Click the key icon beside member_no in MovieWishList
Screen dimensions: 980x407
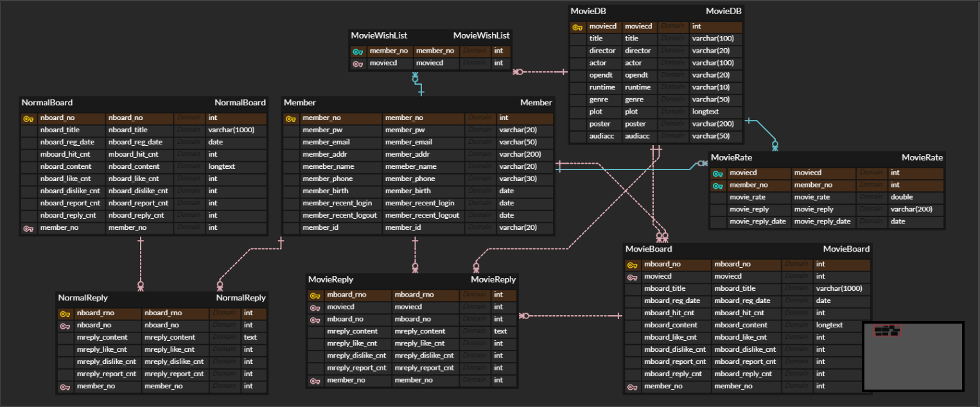[358, 51]
